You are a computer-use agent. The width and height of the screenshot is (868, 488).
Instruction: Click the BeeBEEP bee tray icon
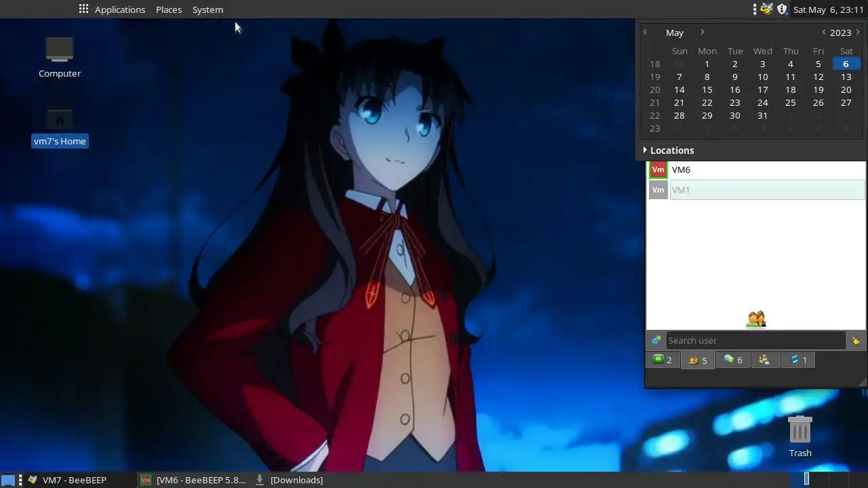click(767, 9)
